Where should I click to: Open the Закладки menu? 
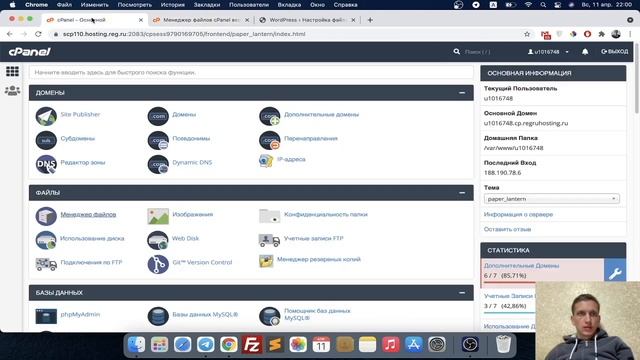tap(207, 5)
